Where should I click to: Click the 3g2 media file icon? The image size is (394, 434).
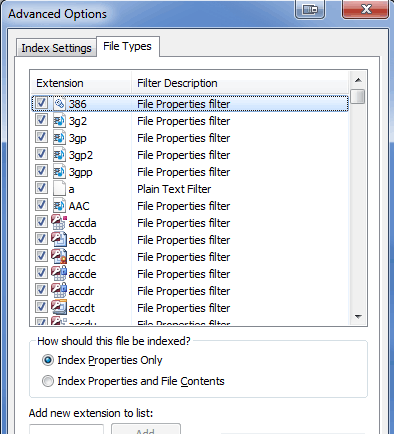pos(59,121)
